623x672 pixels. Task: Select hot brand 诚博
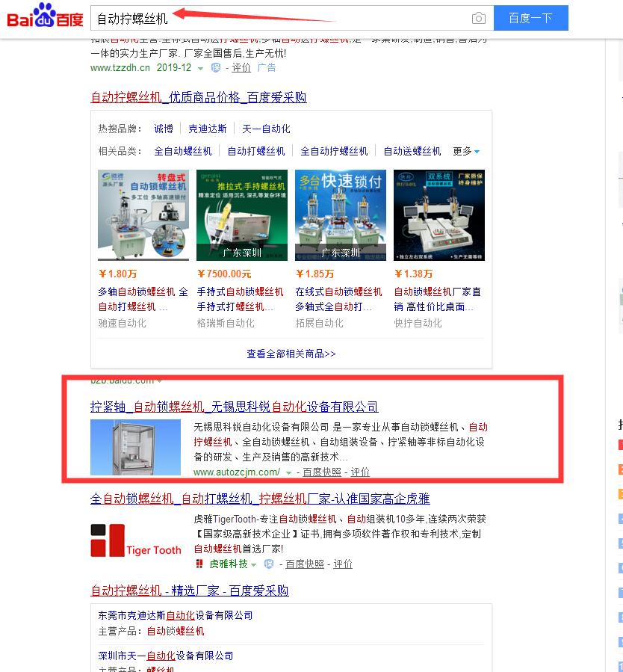click(x=164, y=129)
